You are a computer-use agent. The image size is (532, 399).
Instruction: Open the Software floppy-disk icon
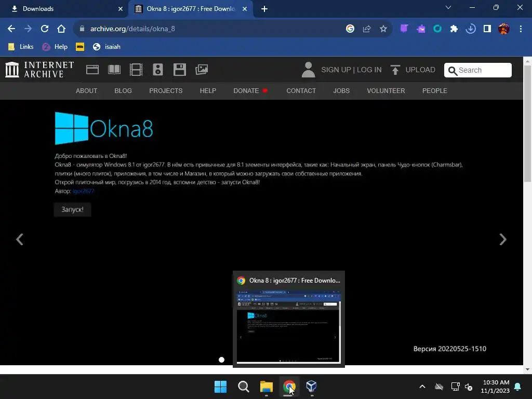click(179, 70)
